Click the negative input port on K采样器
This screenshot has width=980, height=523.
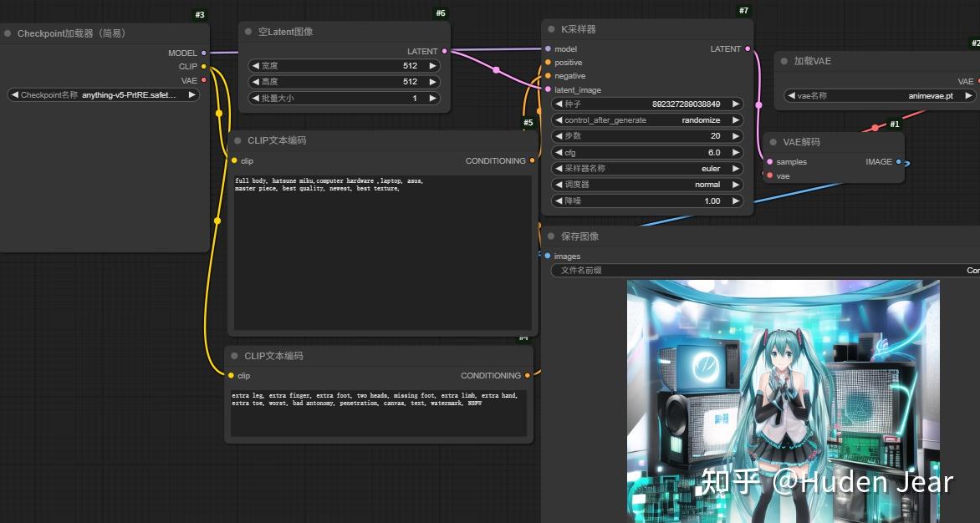(x=549, y=76)
